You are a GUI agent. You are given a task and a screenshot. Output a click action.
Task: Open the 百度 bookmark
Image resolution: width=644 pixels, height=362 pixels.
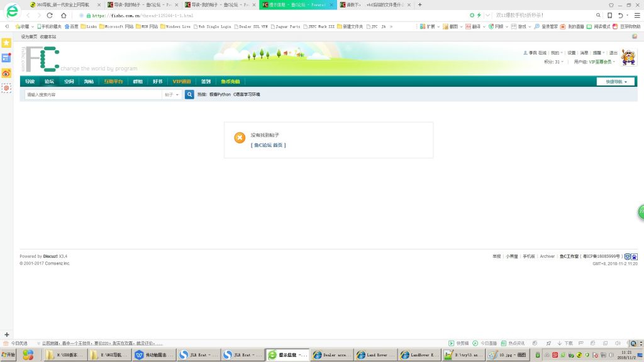click(71, 26)
